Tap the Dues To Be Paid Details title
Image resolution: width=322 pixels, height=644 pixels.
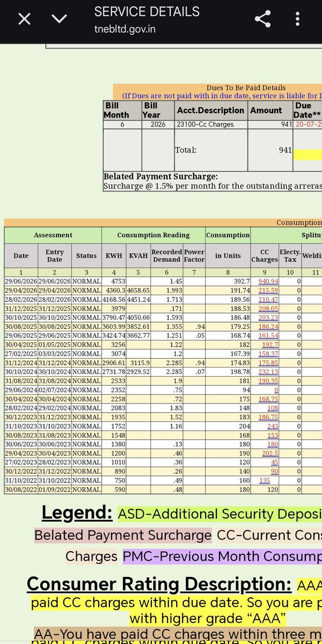(246, 88)
